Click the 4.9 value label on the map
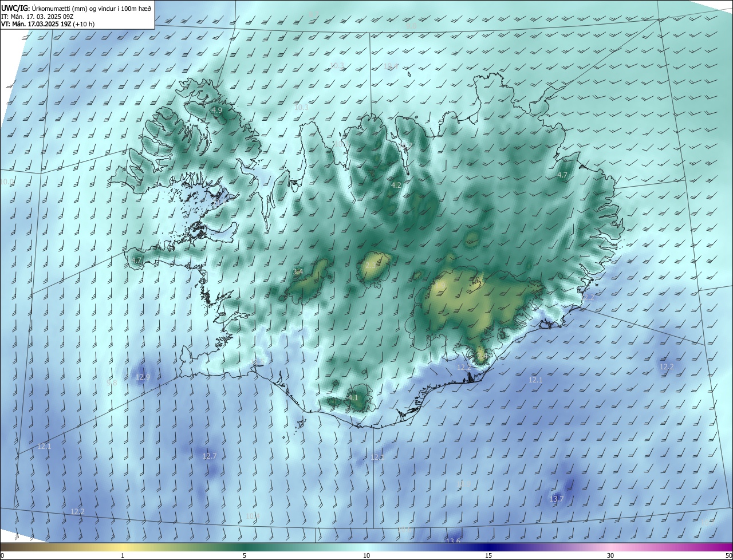Screen dimensions: 733x560 (x=216, y=110)
